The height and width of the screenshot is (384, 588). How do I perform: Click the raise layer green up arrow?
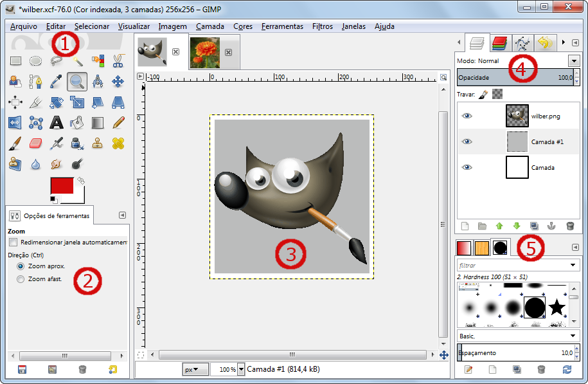coord(499,226)
